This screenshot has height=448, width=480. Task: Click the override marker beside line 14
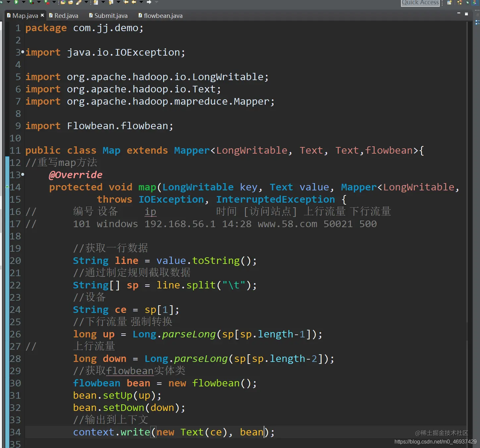pyautogui.click(x=7, y=187)
